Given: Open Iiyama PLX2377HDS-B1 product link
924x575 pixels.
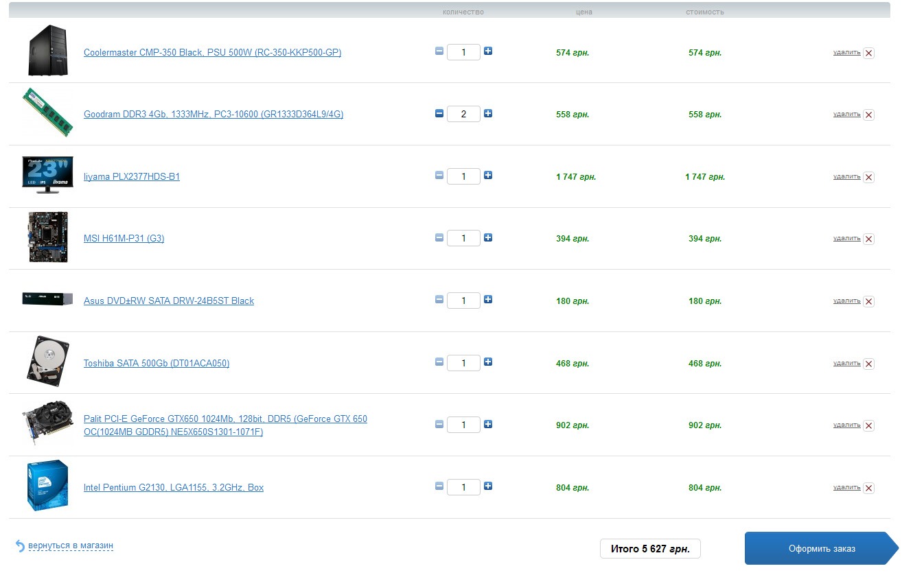Looking at the screenshot, I should pos(132,176).
